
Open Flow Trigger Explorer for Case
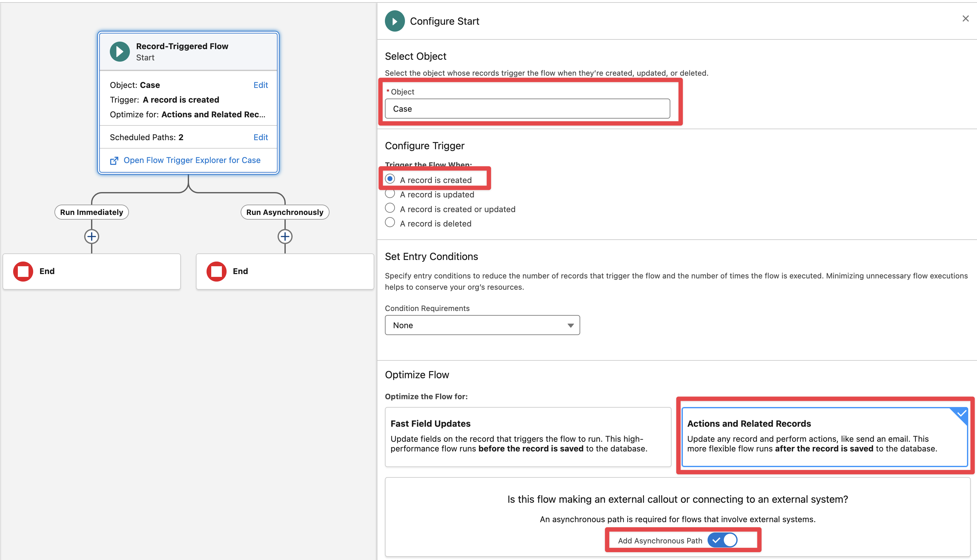click(x=192, y=160)
